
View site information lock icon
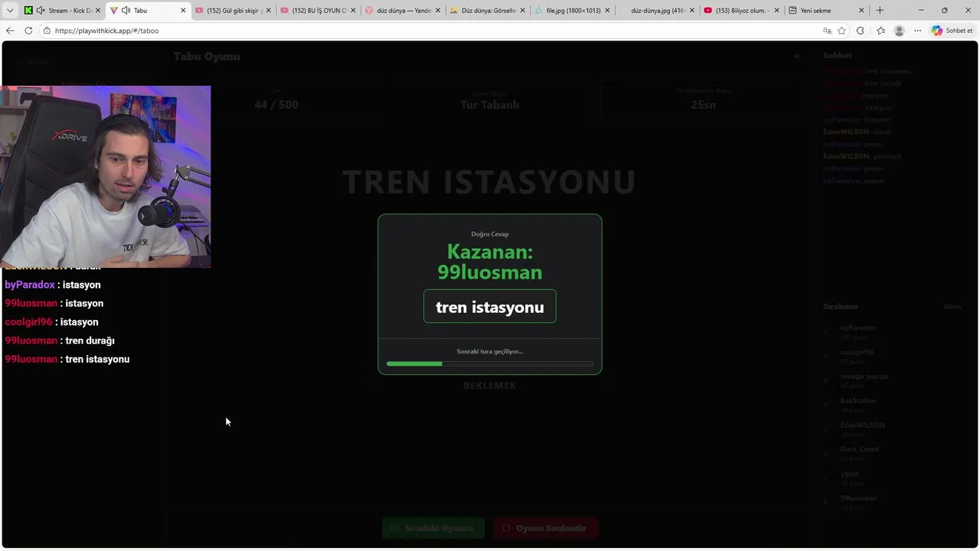click(47, 31)
